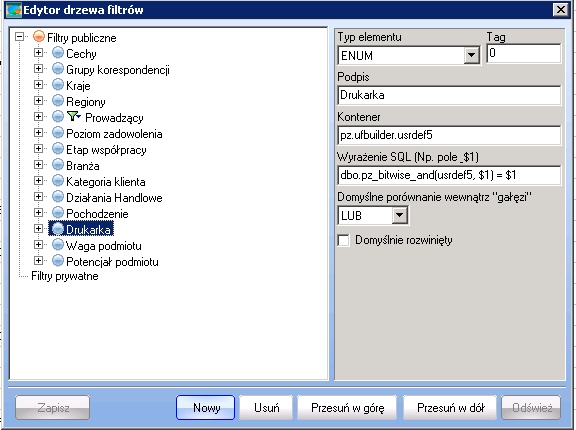Click the blue sphere icon beside Kraje
Viewport: 576px width, 430px height.
click(x=58, y=85)
